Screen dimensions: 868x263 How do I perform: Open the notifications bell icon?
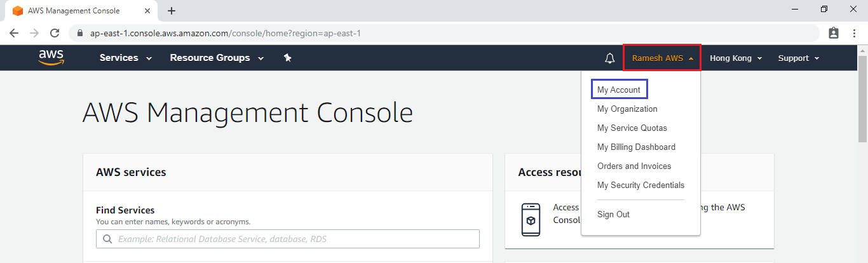tap(610, 58)
